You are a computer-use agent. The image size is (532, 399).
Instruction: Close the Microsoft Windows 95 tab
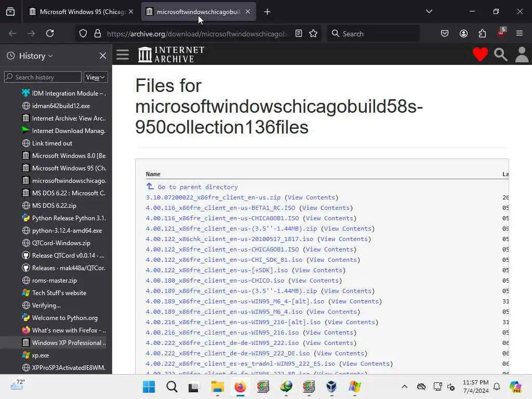131,11
